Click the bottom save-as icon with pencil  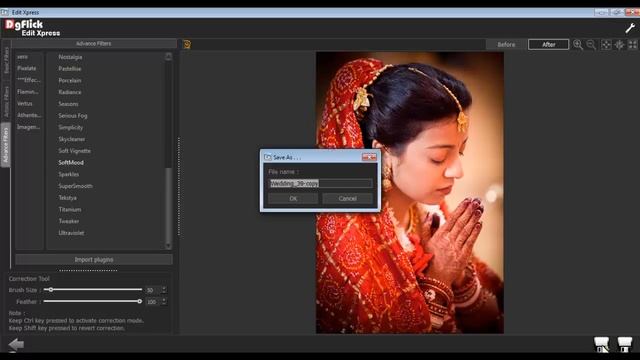tap(602, 344)
